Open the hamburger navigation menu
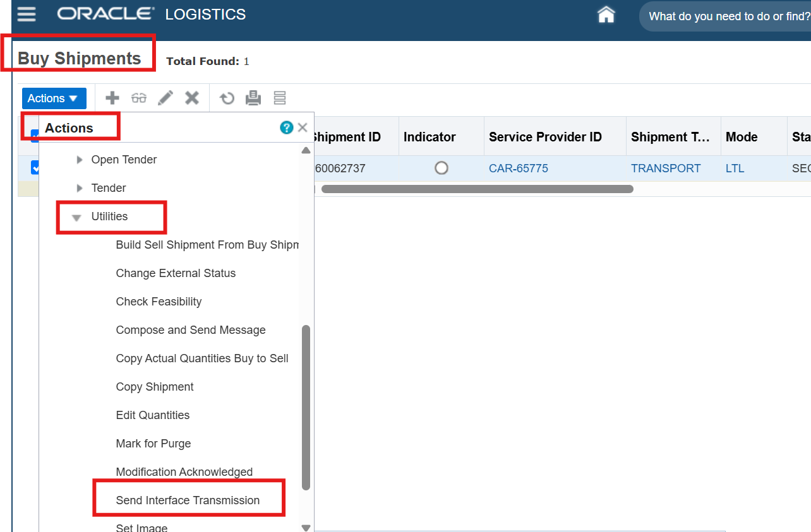The height and width of the screenshot is (532, 811). (x=27, y=15)
